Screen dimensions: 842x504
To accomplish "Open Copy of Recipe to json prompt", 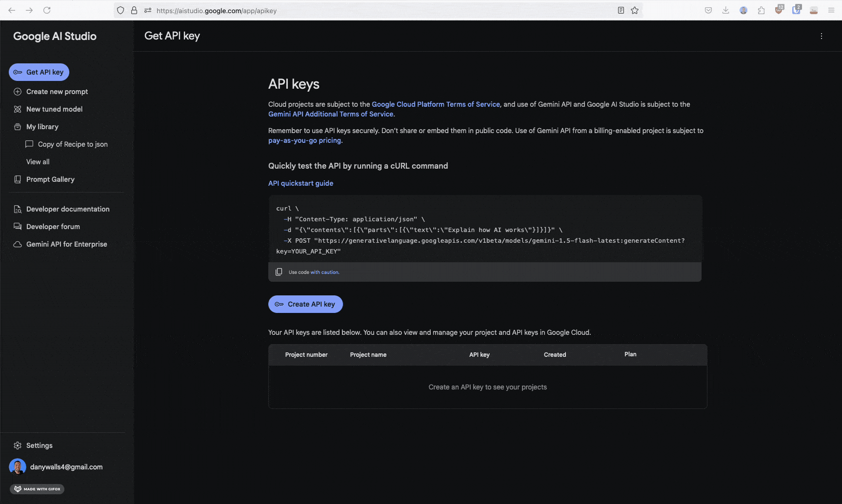I will coord(73,144).
